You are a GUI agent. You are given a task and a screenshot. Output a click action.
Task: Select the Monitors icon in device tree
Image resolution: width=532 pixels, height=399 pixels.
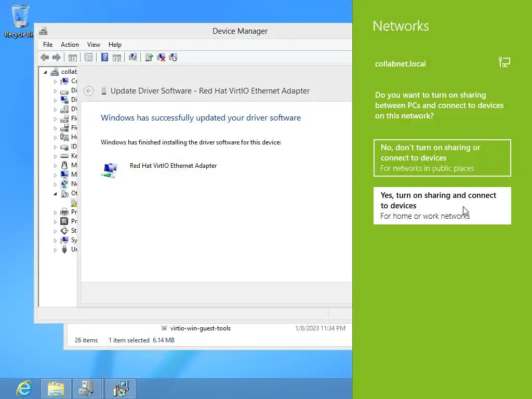coord(64,175)
